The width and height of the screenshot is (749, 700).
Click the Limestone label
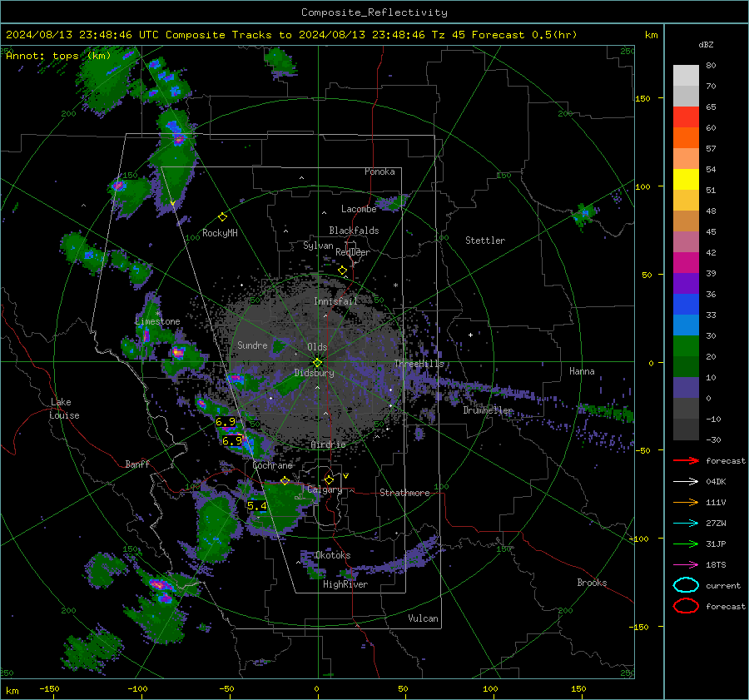click(x=157, y=321)
